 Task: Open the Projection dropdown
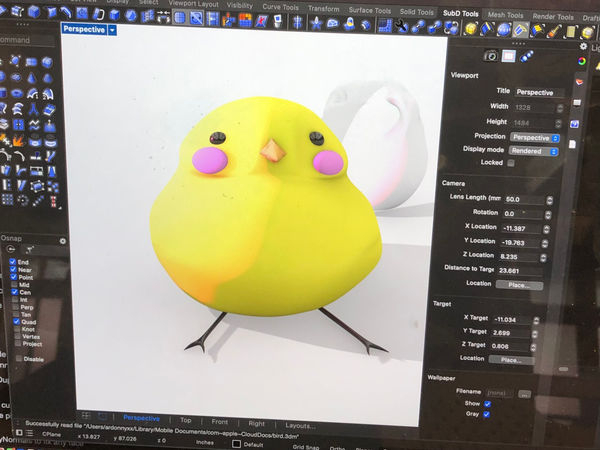pos(535,137)
